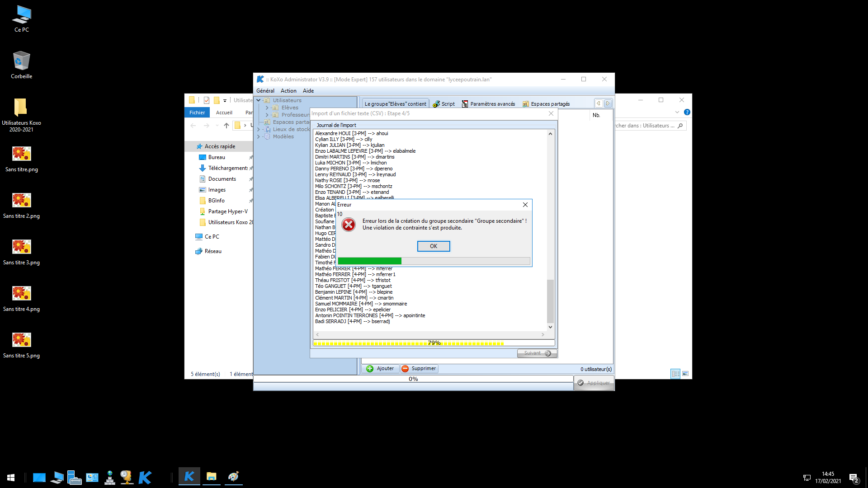
Task: Click the Appliquer button
Action: point(594,383)
